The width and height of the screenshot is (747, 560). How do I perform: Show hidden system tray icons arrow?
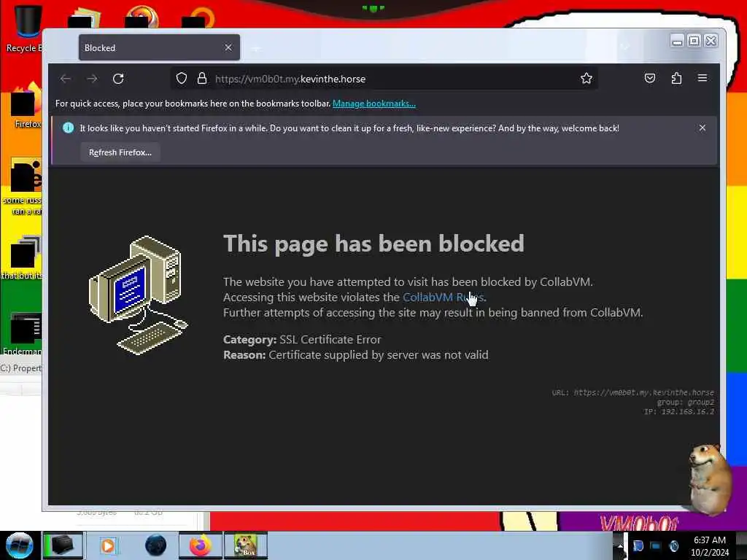click(619, 545)
